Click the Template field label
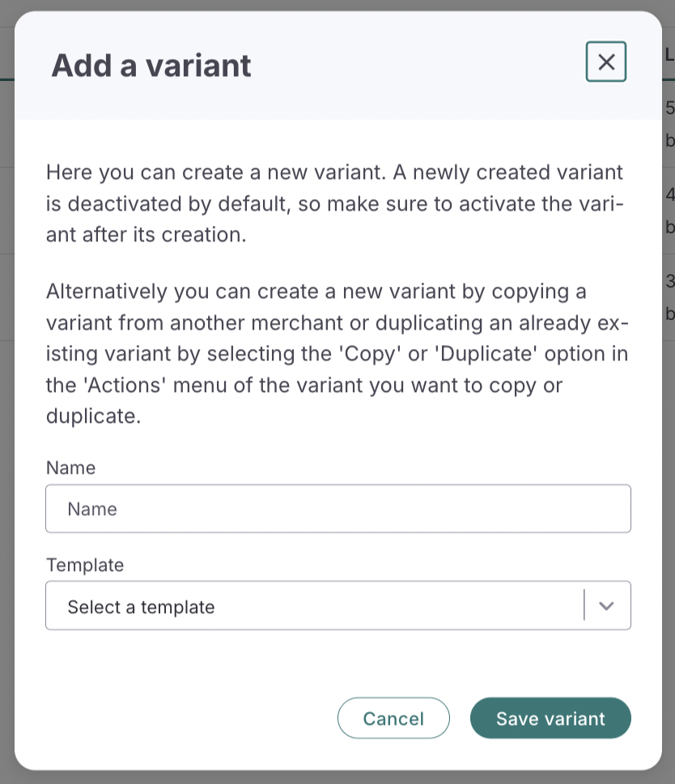 click(85, 565)
